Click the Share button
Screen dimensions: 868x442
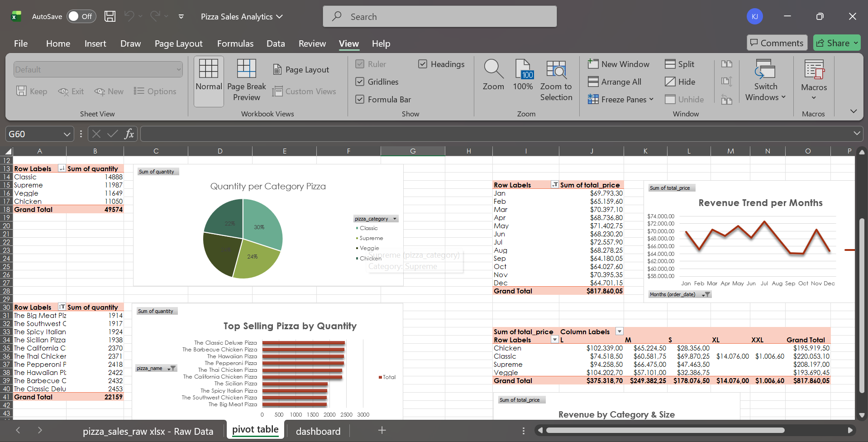click(x=836, y=43)
